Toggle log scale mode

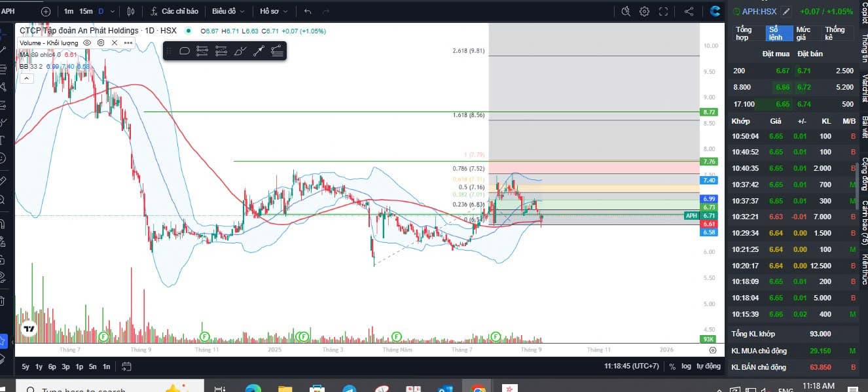coord(685,366)
